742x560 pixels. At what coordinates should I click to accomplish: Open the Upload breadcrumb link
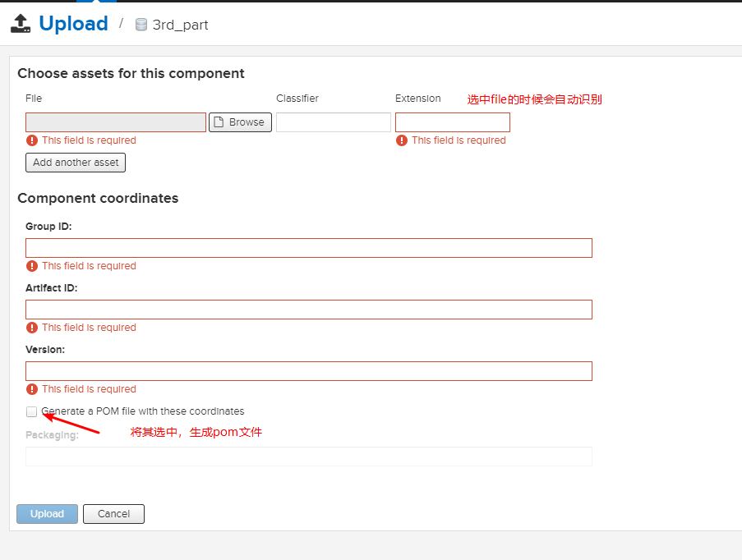click(73, 24)
